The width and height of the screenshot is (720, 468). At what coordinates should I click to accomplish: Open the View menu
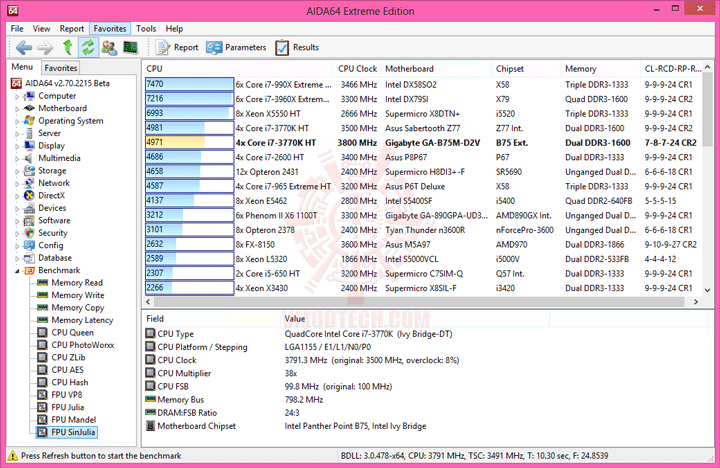[41, 28]
